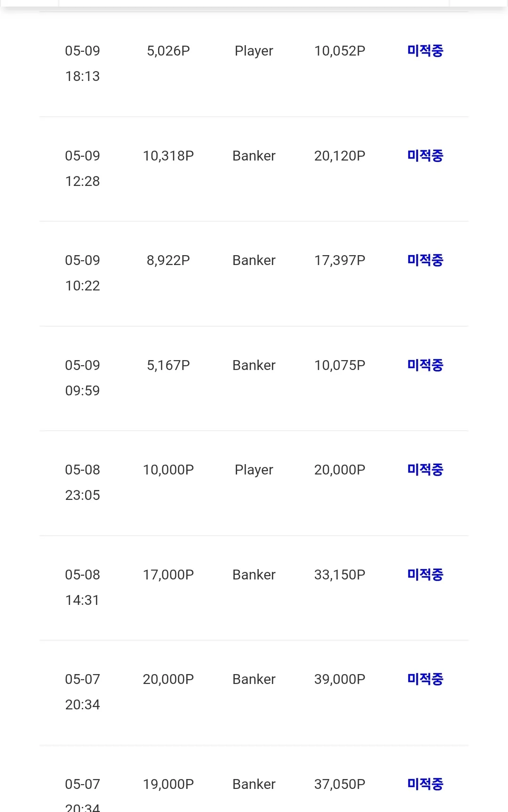
Task: Click the 17,000P bet amount
Action: pyautogui.click(x=168, y=575)
